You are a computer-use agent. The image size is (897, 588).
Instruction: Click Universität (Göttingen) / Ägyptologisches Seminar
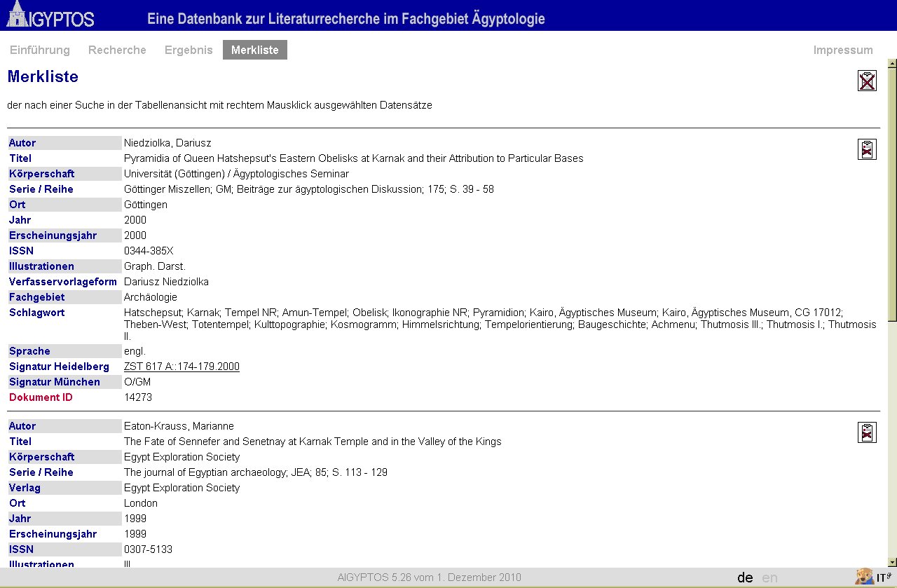click(236, 174)
